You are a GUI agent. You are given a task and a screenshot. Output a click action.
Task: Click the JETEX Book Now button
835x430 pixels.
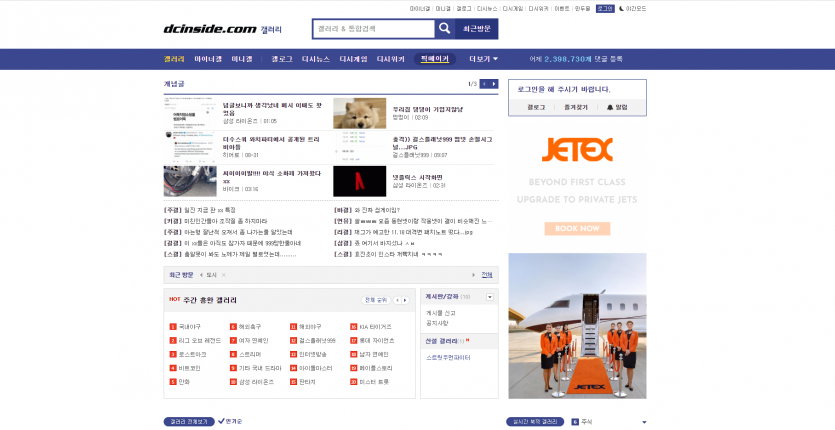(x=577, y=228)
